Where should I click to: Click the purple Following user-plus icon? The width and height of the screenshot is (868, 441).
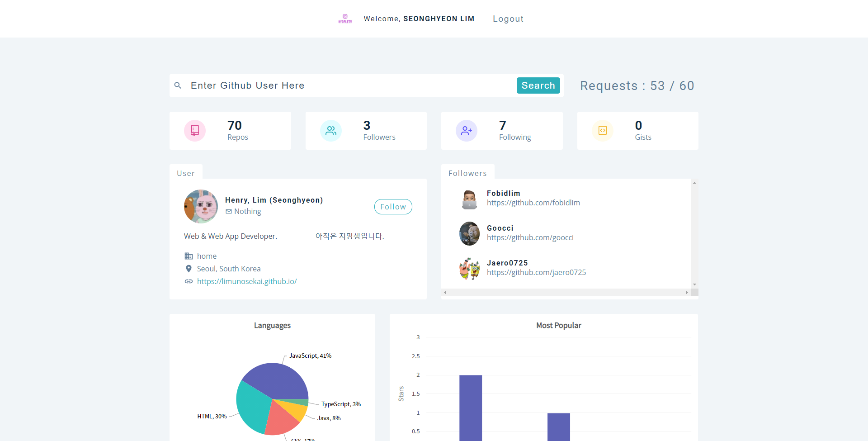467,131
